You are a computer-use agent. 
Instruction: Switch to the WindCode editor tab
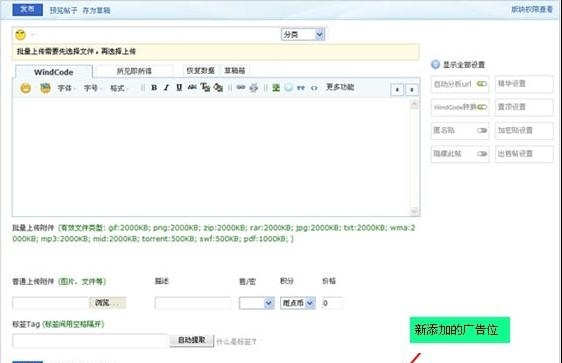[54, 72]
